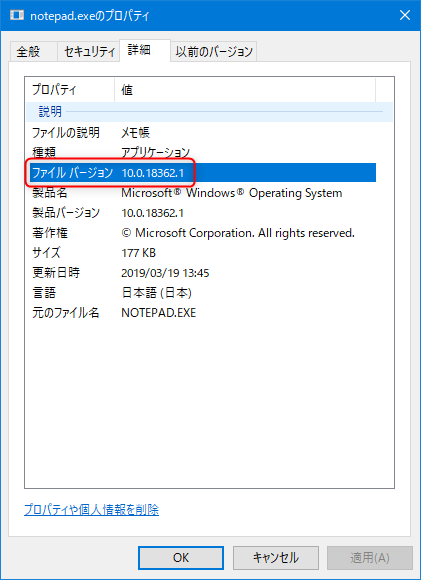Screen dimensions: 421x580
Task: Close the properties dialog window
Action: coord(405,15)
